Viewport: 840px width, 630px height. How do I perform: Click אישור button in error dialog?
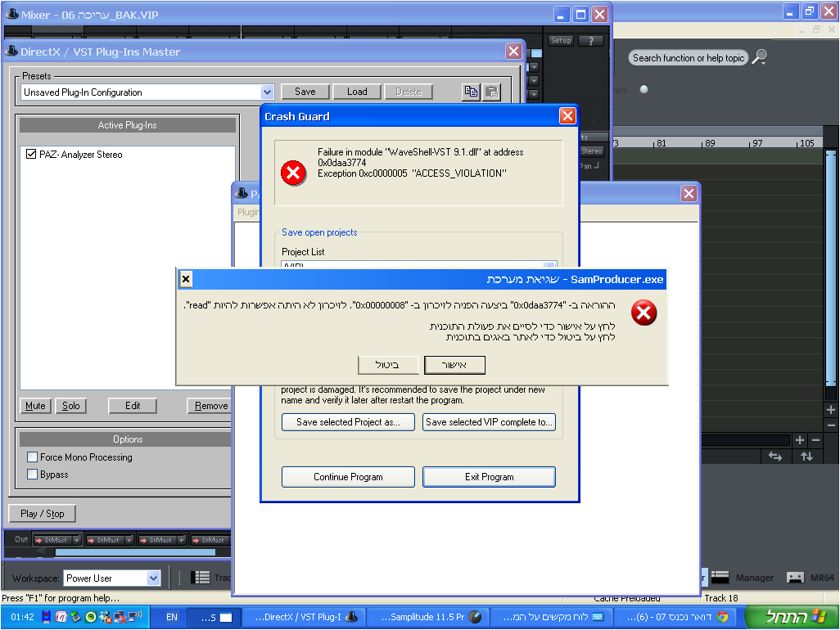click(454, 365)
